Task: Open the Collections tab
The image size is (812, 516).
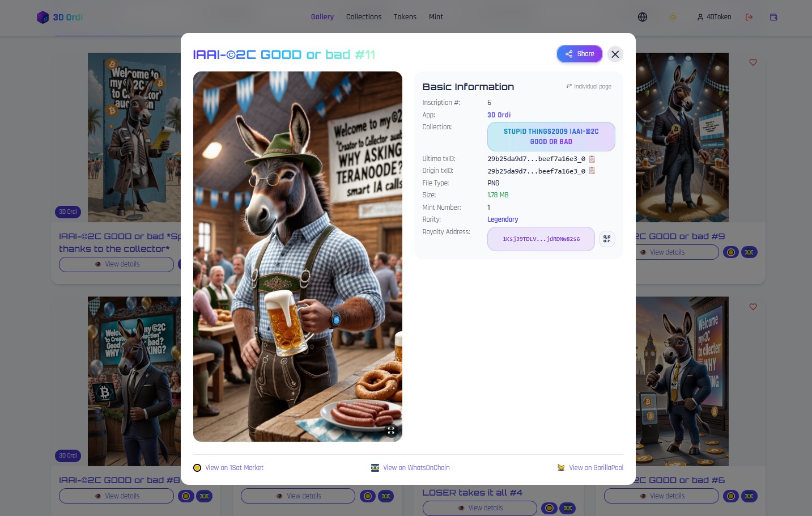Action: tap(364, 17)
